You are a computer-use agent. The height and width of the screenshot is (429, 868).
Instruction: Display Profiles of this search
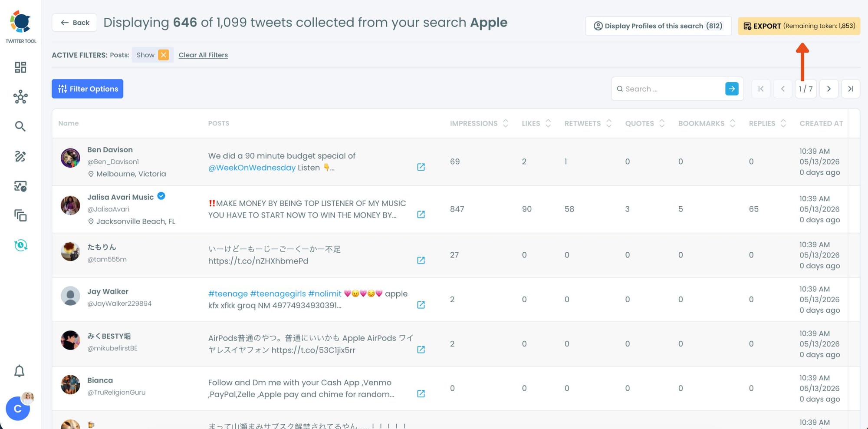[658, 26]
